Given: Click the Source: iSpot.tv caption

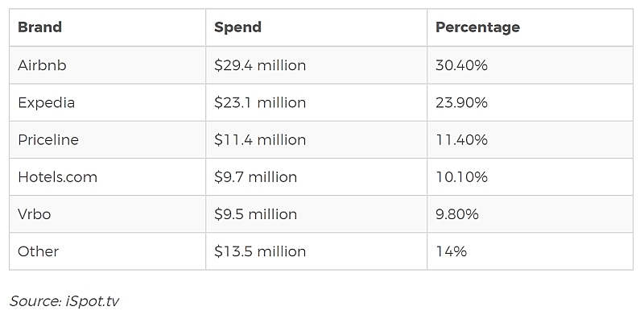Looking at the screenshot, I should click(64, 301).
